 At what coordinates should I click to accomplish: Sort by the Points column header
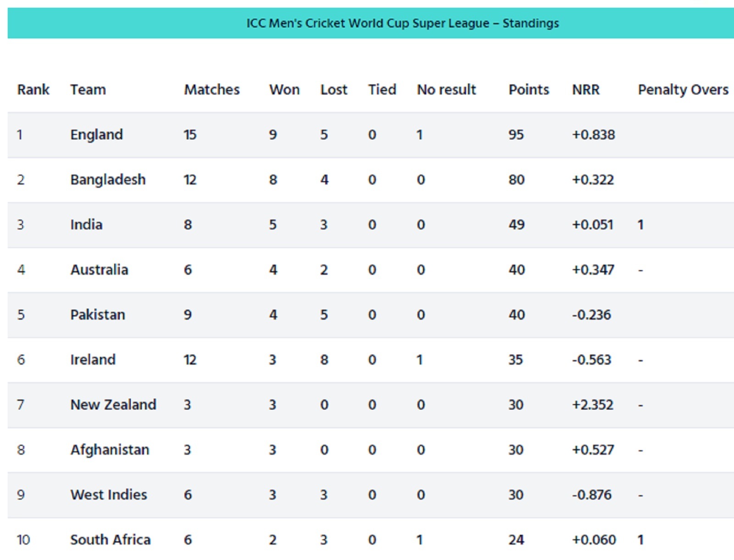coord(529,89)
